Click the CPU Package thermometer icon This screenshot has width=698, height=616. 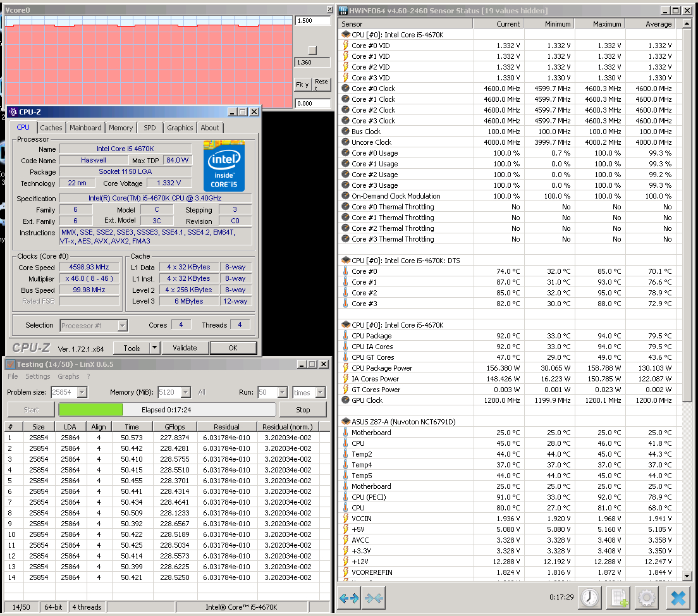pyautogui.click(x=345, y=335)
